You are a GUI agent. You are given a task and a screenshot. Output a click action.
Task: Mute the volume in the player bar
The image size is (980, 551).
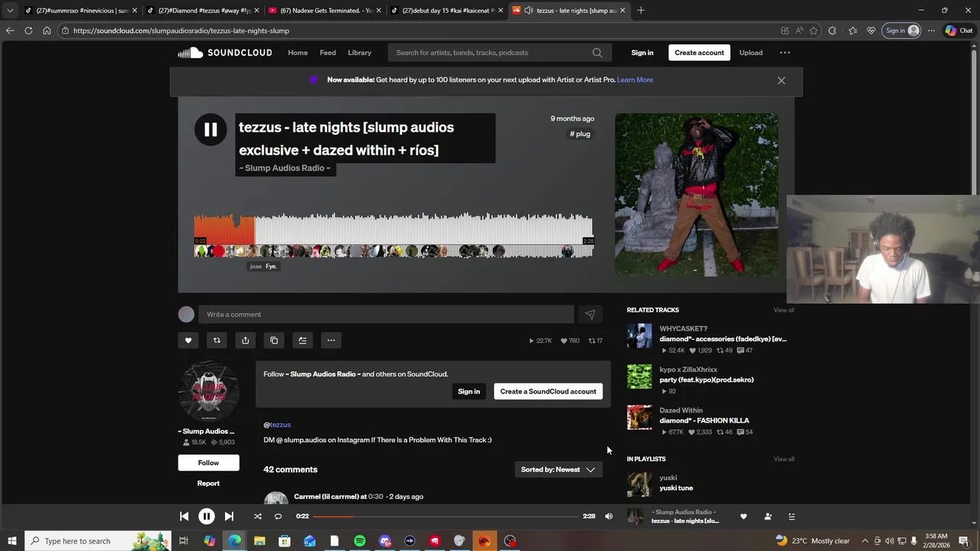coord(609,517)
